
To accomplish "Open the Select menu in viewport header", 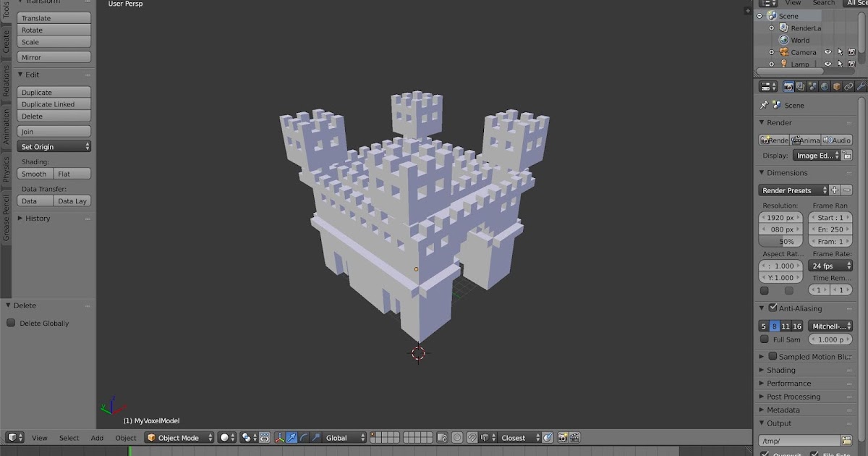I will tap(69, 438).
